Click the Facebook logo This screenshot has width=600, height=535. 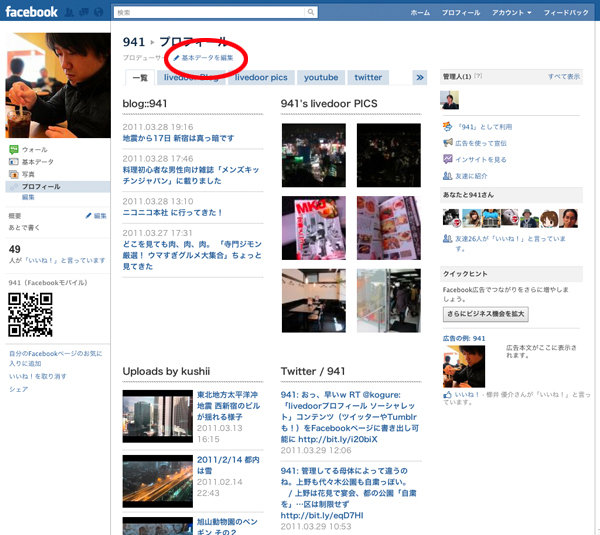(31, 12)
